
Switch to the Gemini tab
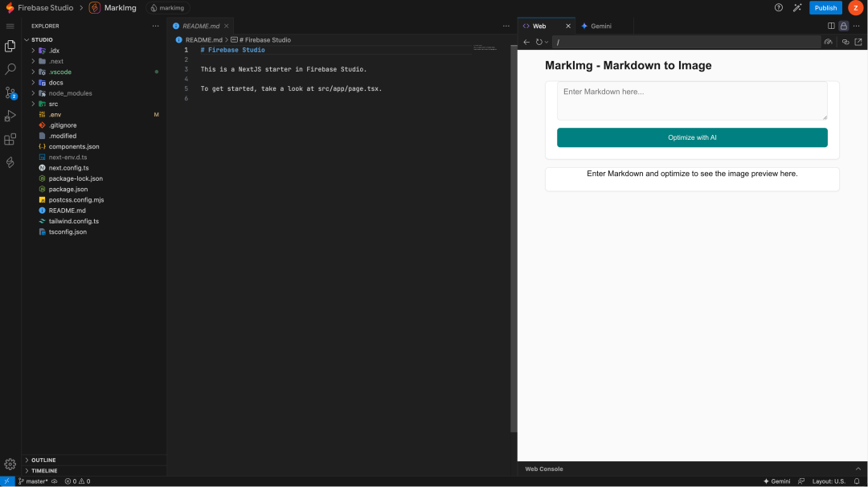click(x=598, y=25)
